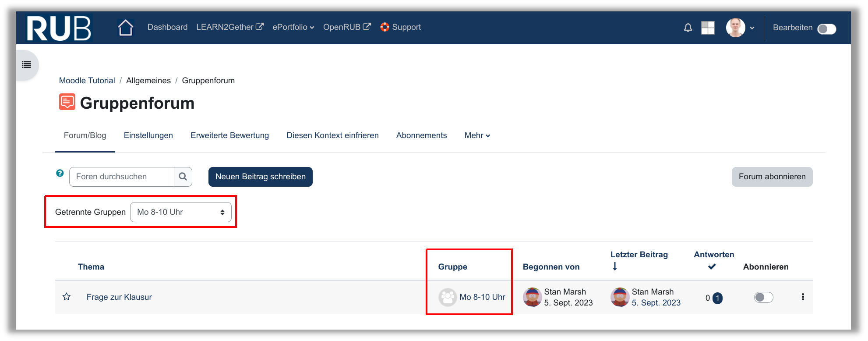The image size is (868, 341).
Task: Click the forum search magnifier button
Action: coord(183,177)
